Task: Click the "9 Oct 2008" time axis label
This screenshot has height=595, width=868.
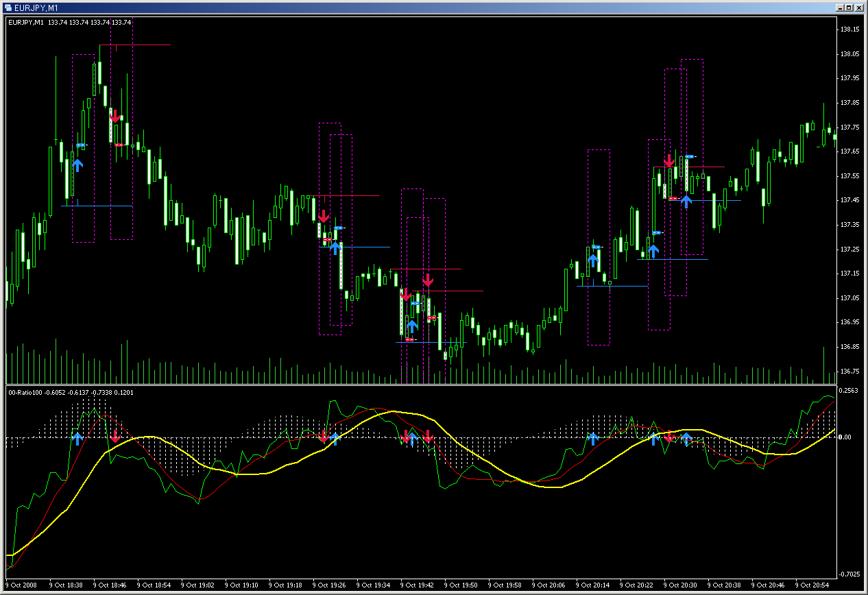Action: click(x=23, y=585)
